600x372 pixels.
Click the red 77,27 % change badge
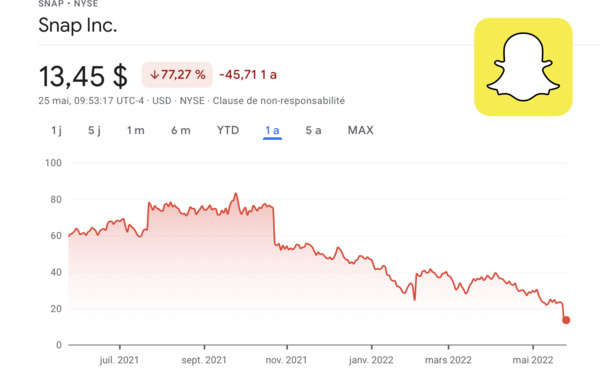(x=177, y=75)
